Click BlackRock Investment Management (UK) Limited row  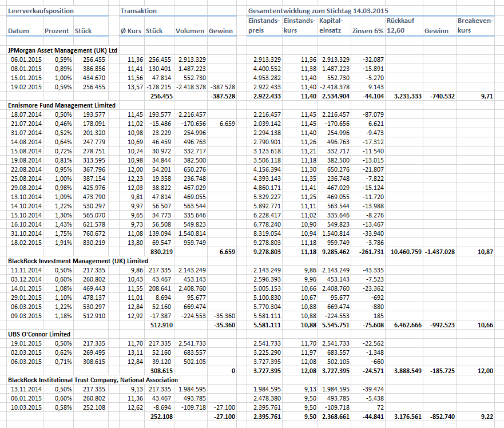(78, 261)
